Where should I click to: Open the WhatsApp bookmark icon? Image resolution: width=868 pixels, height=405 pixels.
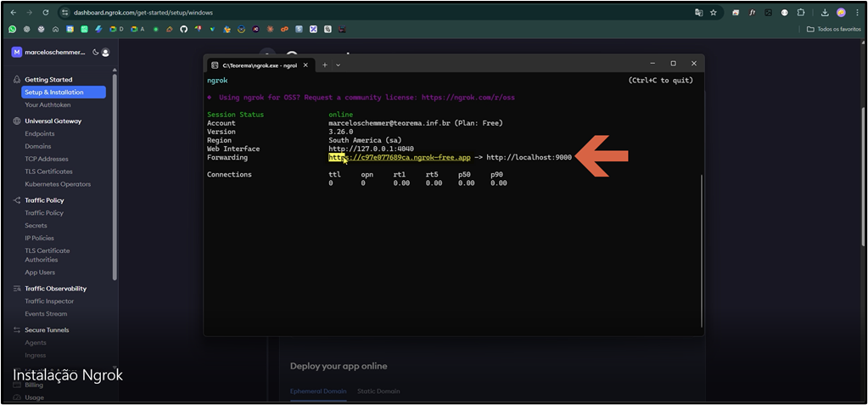click(x=12, y=29)
